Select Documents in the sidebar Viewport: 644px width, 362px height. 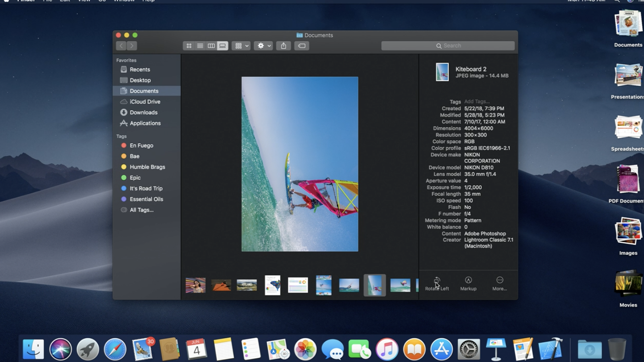tap(146, 91)
